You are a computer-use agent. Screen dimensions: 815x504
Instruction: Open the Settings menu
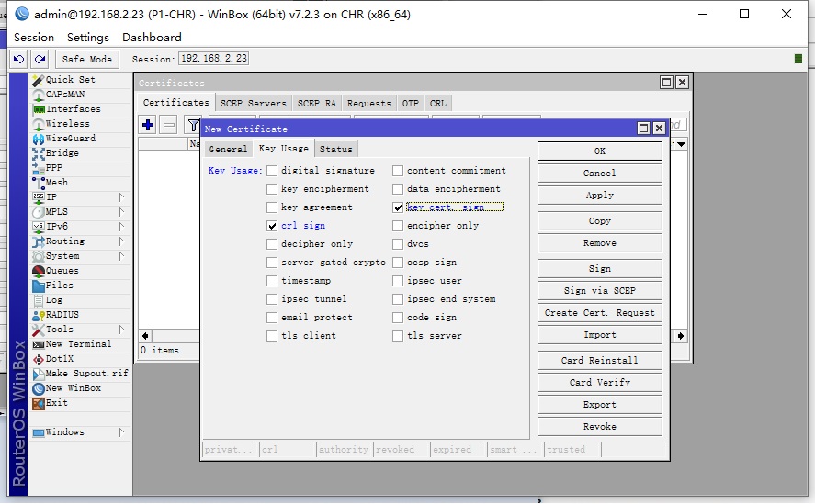pos(87,38)
